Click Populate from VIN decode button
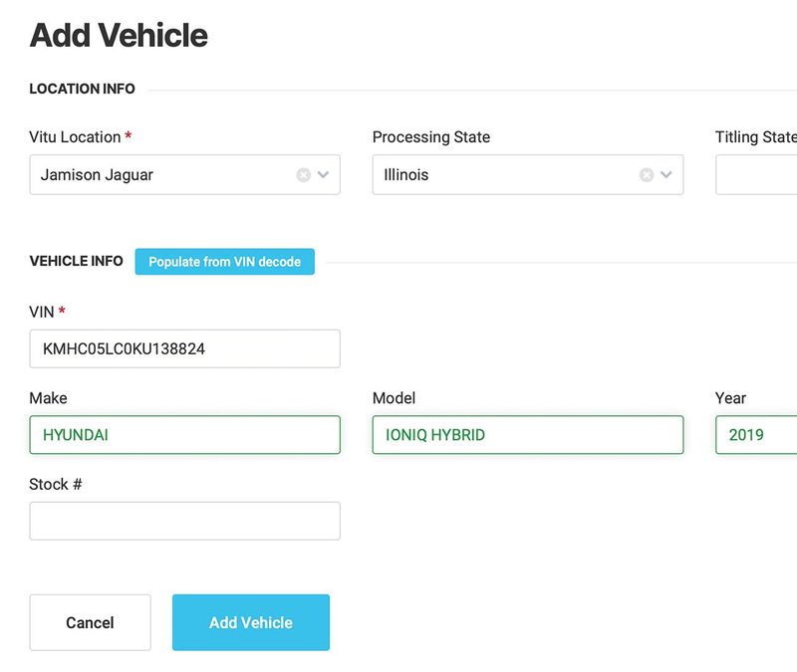Screen dimensions: 797x672 pos(225,262)
